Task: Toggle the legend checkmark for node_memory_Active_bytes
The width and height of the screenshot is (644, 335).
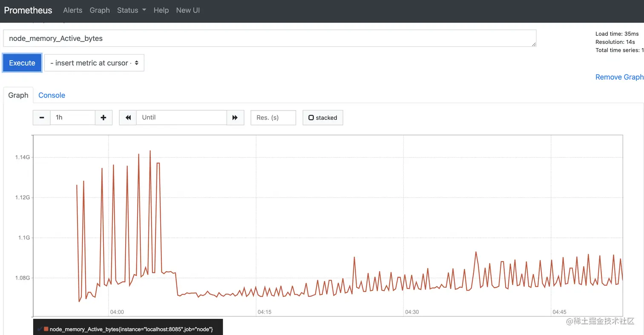Action: (40, 329)
